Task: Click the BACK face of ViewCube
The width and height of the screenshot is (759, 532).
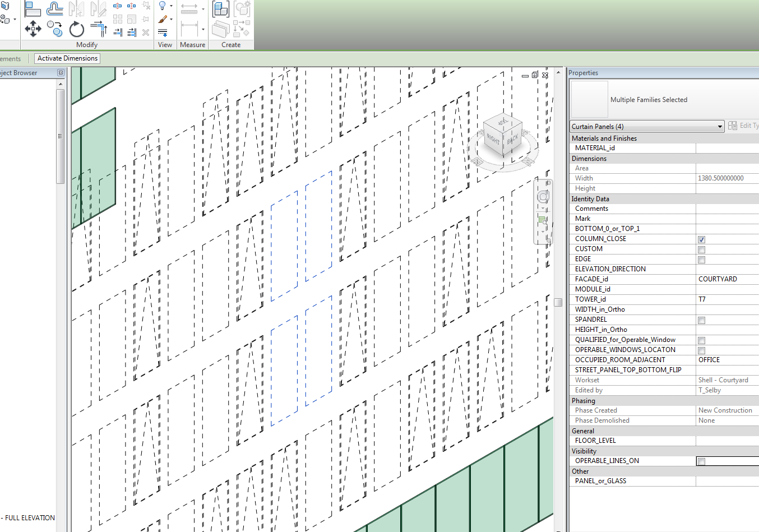Action: tap(512, 140)
